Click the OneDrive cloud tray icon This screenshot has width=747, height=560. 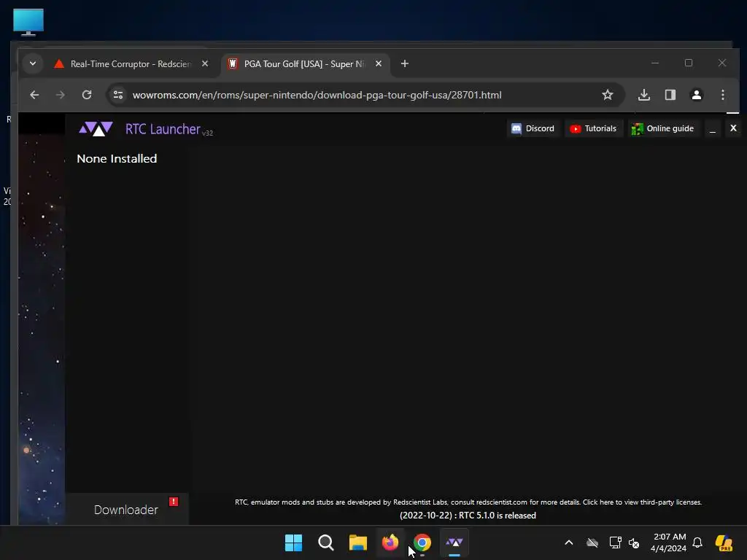click(592, 542)
